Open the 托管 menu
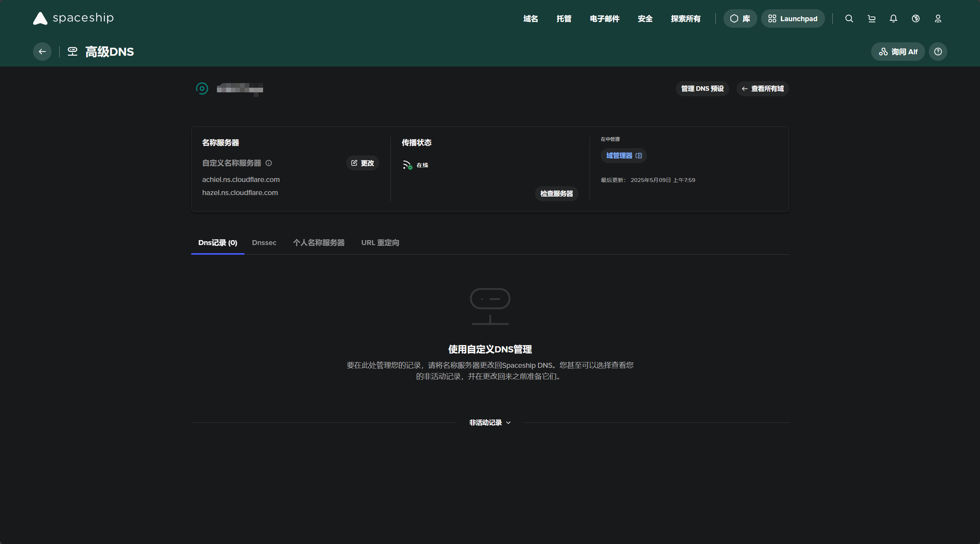Screen dimensions: 980x544 (564, 18)
